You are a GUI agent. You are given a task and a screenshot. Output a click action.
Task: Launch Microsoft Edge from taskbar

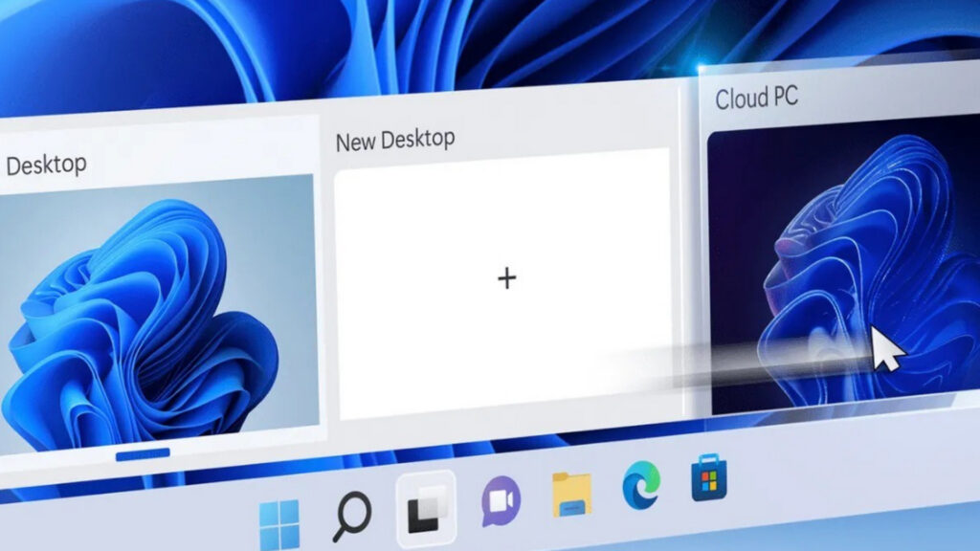641,485
